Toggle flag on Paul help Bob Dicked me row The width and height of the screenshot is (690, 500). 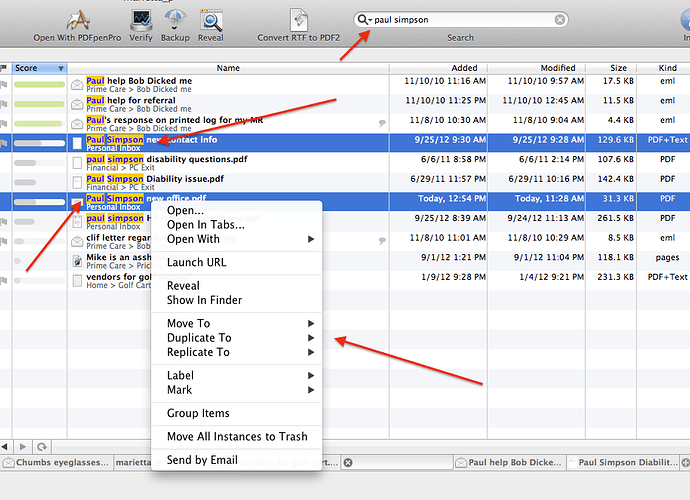click(x=4, y=85)
